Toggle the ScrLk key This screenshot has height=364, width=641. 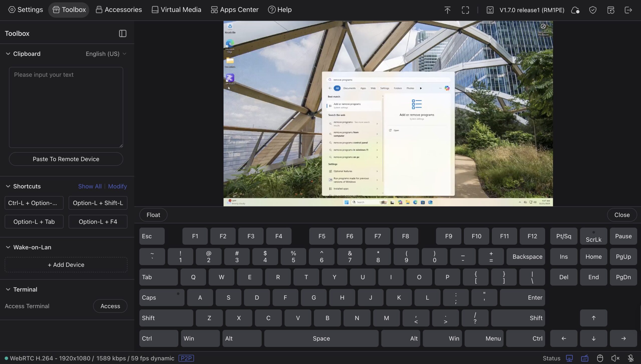(x=593, y=236)
